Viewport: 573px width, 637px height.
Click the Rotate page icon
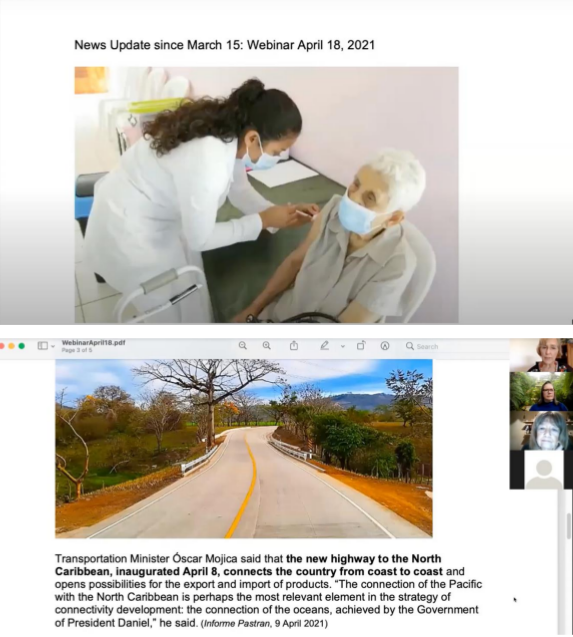click(x=361, y=345)
